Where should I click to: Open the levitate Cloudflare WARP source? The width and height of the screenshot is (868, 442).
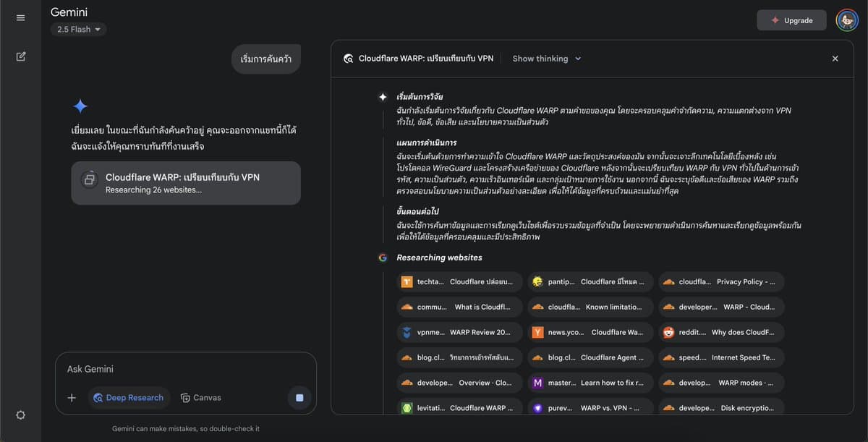click(x=459, y=408)
